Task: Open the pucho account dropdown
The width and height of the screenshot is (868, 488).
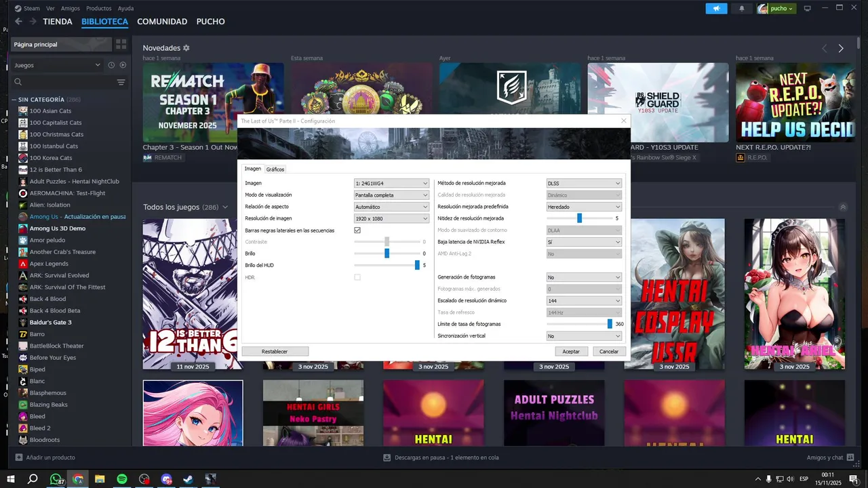Action: click(x=776, y=8)
